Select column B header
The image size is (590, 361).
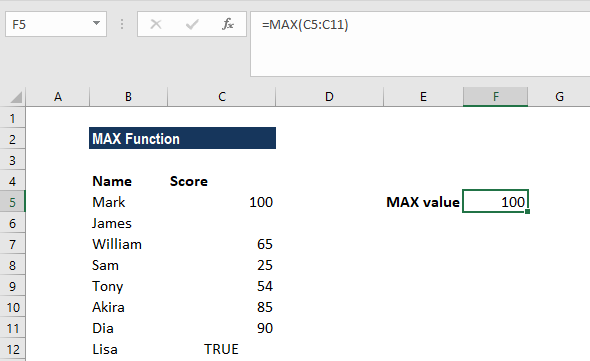coord(128,97)
